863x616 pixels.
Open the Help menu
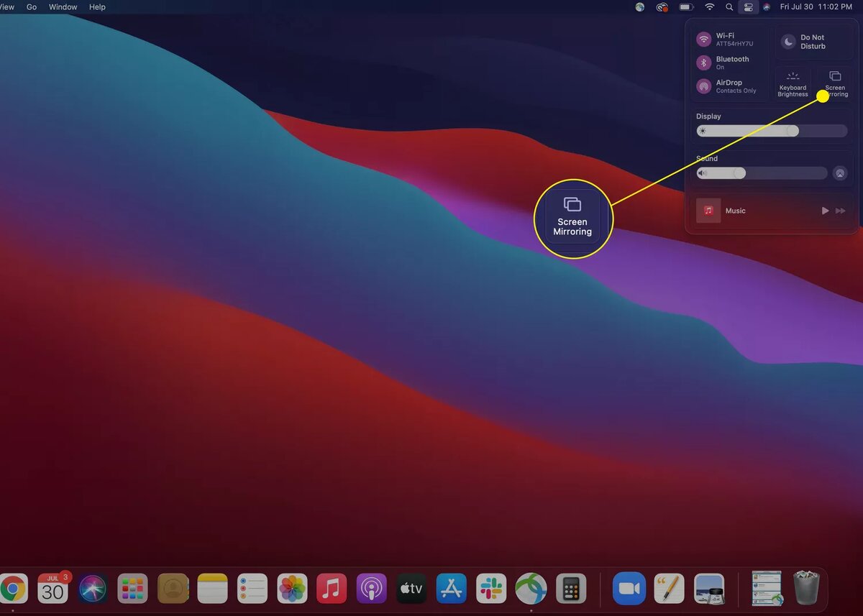coord(97,7)
